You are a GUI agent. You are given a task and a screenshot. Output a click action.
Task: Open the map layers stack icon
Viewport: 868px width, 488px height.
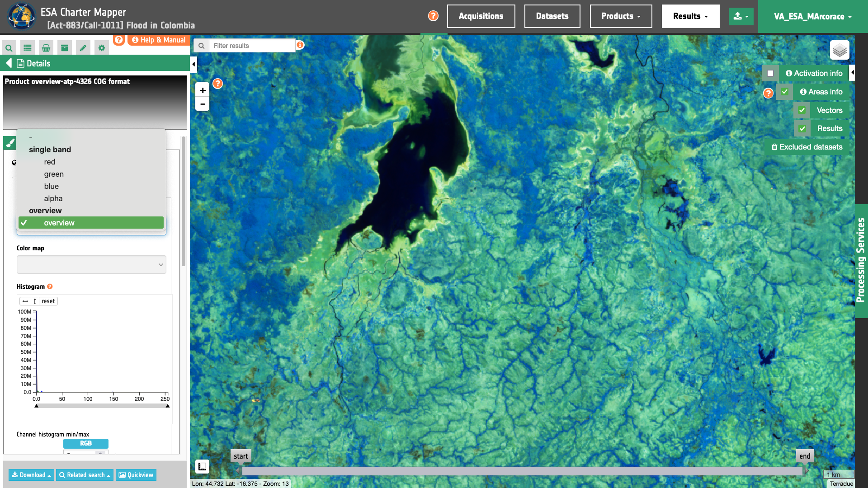pos(840,50)
